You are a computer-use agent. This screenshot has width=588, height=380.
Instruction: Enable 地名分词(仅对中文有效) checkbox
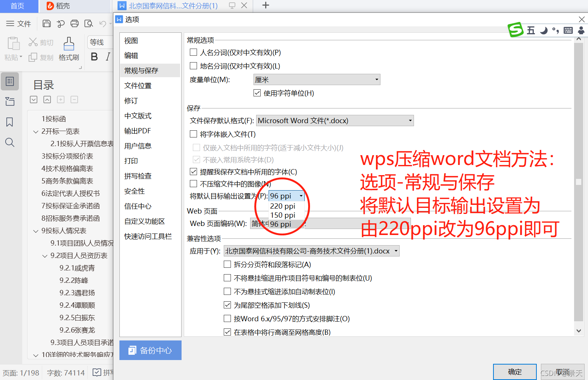click(x=194, y=66)
